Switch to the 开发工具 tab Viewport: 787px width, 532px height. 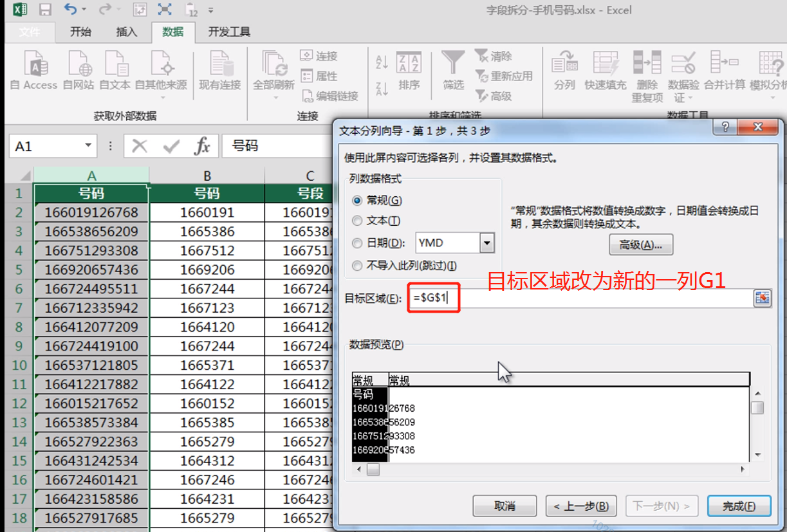[x=229, y=32]
